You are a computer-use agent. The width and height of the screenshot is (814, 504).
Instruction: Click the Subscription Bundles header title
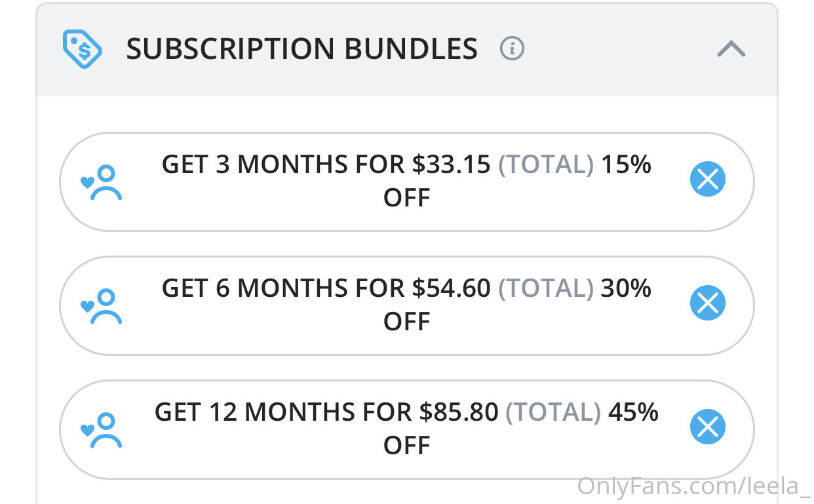pyautogui.click(x=301, y=49)
